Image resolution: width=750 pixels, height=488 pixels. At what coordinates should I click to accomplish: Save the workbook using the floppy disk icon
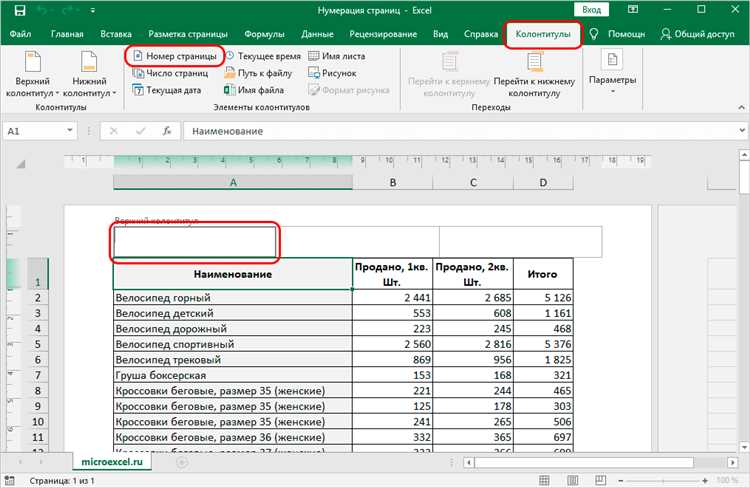click(x=20, y=10)
